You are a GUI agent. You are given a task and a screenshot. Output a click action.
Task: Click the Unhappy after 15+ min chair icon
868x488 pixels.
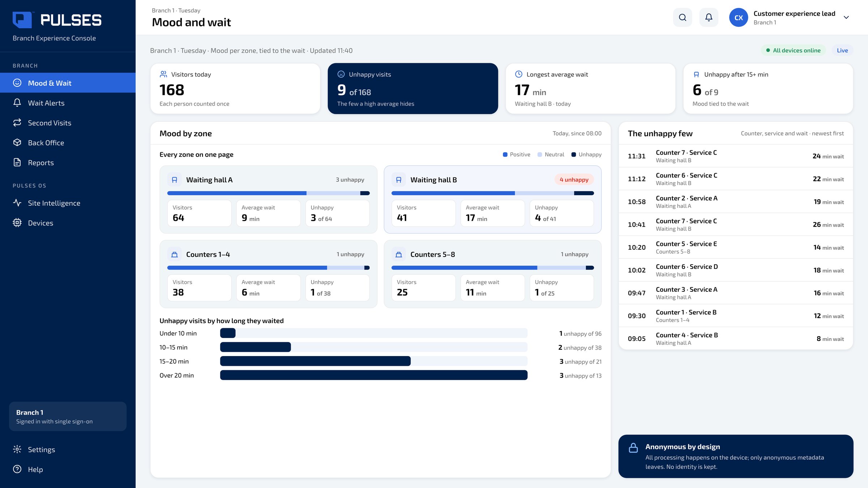(x=696, y=74)
